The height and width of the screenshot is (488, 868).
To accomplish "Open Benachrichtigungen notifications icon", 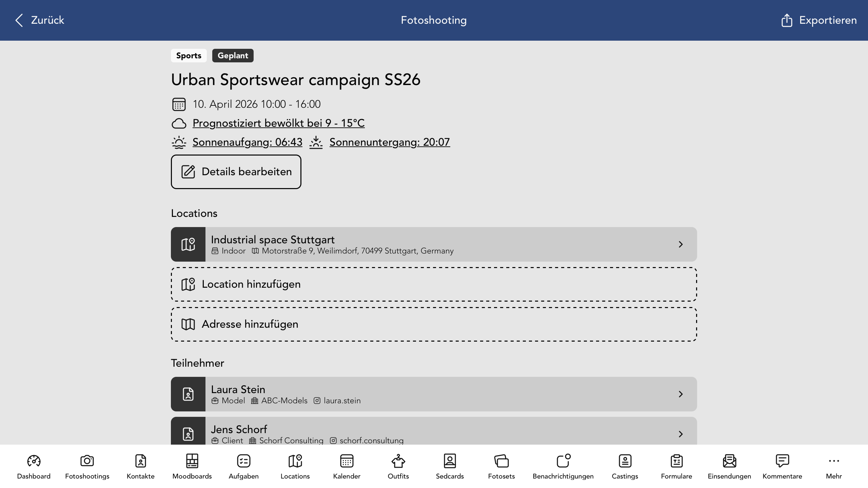I will (x=563, y=461).
